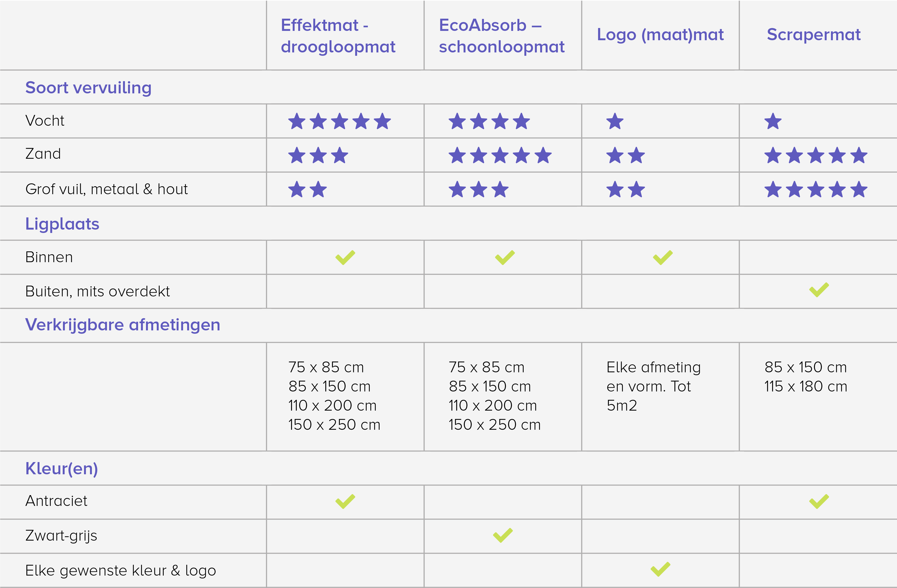The height and width of the screenshot is (588, 897).
Task: Click Logo mat Elke gewenste kleur checkmark
Action: pos(660,569)
